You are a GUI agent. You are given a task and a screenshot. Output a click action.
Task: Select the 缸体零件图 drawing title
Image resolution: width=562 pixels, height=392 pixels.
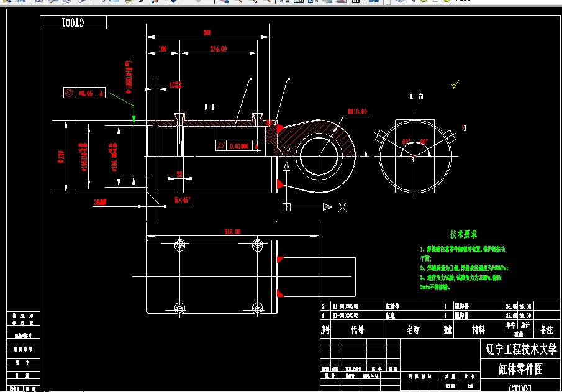(x=520, y=369)
